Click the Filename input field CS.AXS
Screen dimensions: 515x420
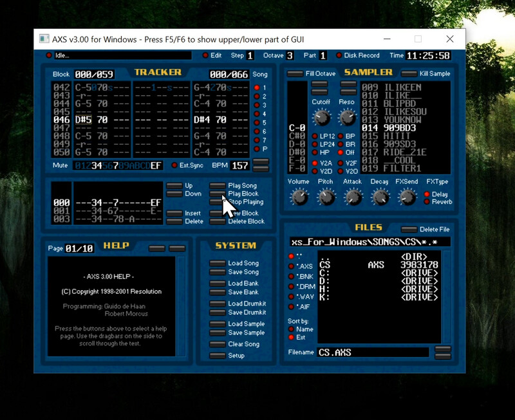[x=373, y=352]
